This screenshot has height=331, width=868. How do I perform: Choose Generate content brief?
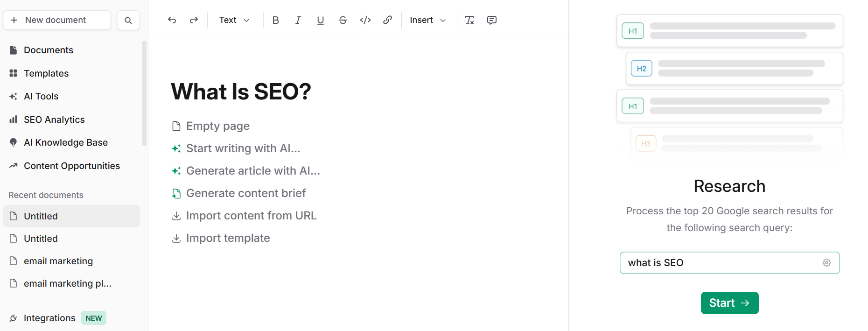(239, 193)
